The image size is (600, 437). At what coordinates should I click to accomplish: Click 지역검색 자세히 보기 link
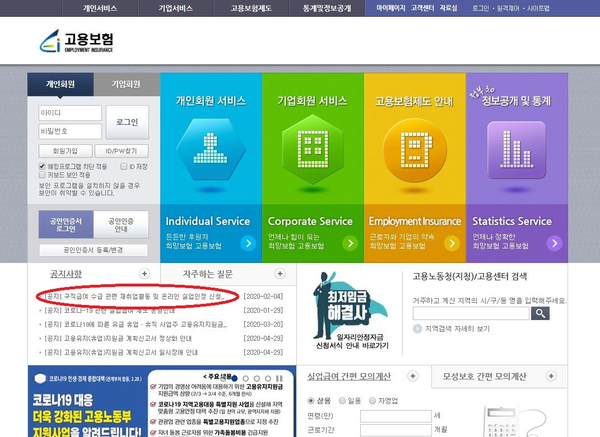(x=457, y=329)
